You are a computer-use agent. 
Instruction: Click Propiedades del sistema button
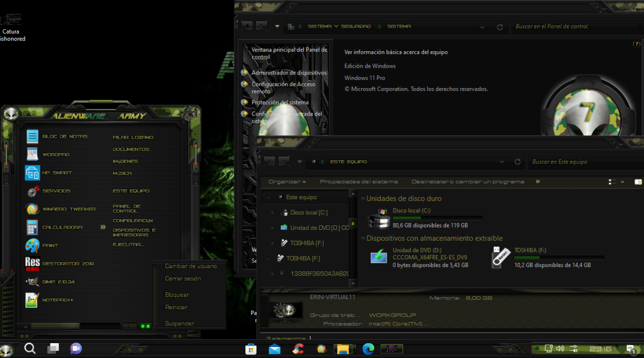pos(358,182)
